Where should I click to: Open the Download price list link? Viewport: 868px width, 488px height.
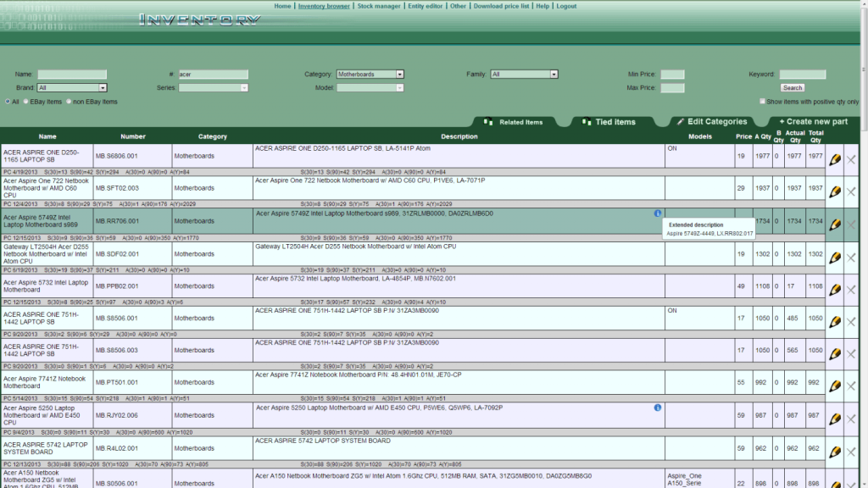tap(502, 5)
